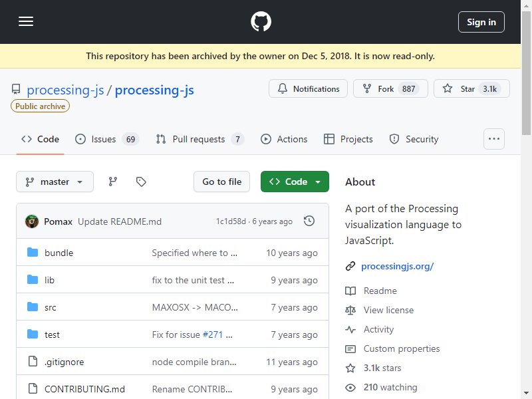Click the GitHub logo icon
The image size is (532, 399).
coord(261,22)
